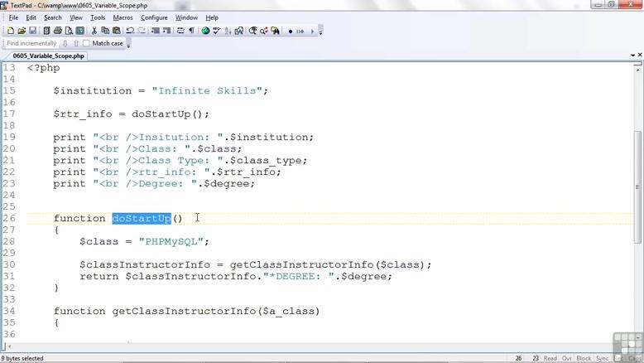Open the document tab list dropdown
The height and width of the screenshot is (363, 644).
click(633, 56)
